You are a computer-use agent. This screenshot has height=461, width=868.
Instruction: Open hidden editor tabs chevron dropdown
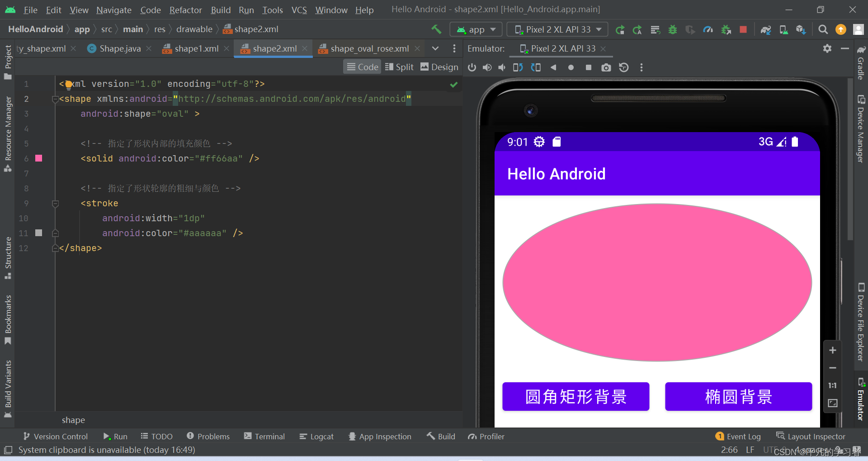click(435, 48)
